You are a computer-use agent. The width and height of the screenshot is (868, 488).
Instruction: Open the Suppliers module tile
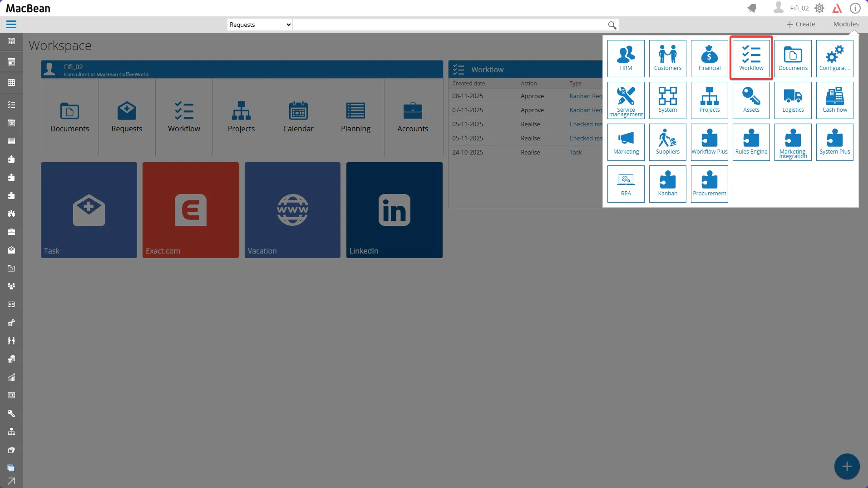[x=667, y=142]
